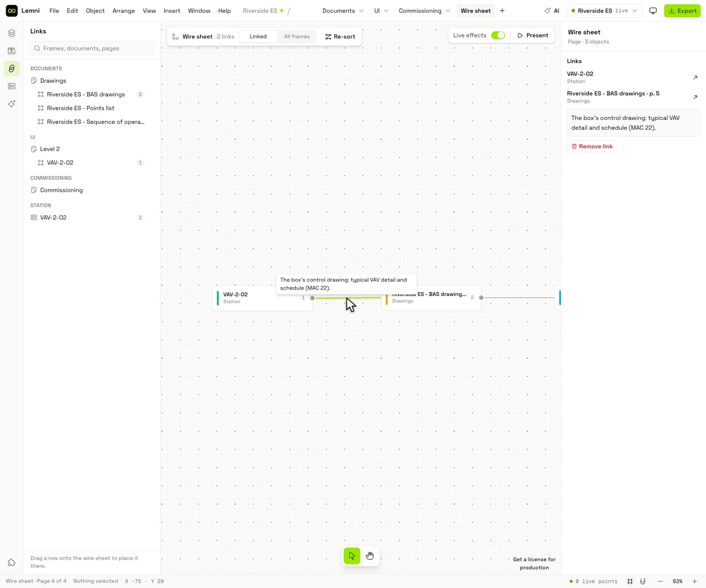The image size is (706, 588).
Task: Open the VAV-2-02 Station link arrow
Action: (695, 77)
